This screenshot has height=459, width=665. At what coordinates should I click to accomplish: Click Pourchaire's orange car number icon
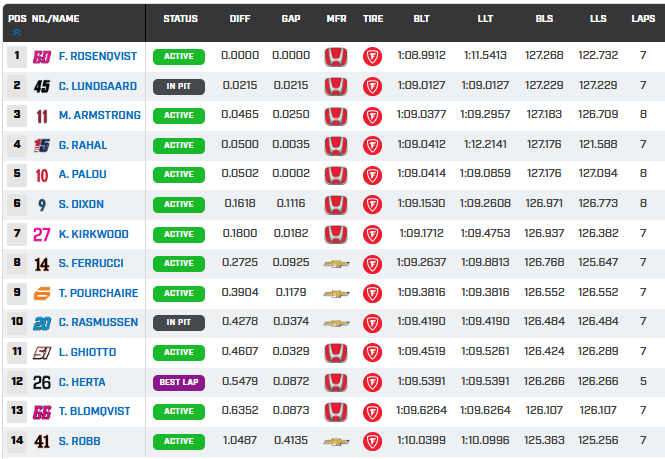[42, 294]
